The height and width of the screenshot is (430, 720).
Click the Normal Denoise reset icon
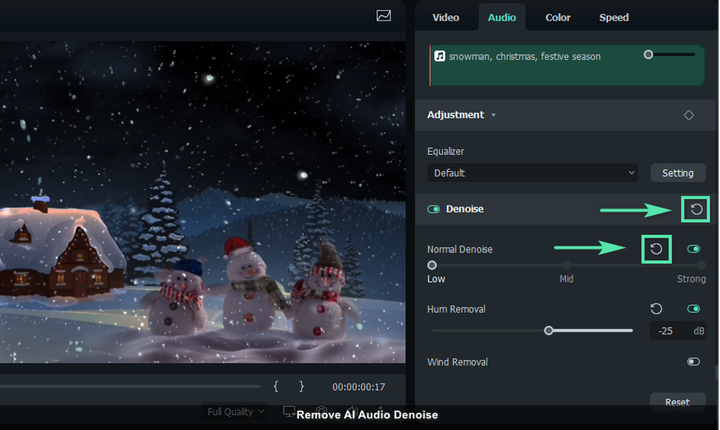(656, 249)
